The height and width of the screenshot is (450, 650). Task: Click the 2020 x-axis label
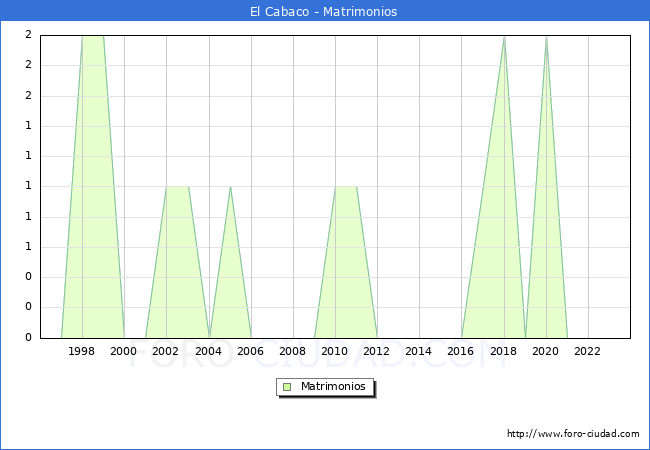(x=545, y=351)
